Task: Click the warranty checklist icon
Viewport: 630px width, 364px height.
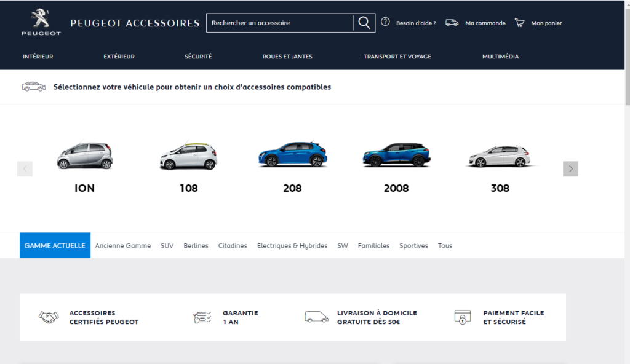Action: tap(202, 317)
